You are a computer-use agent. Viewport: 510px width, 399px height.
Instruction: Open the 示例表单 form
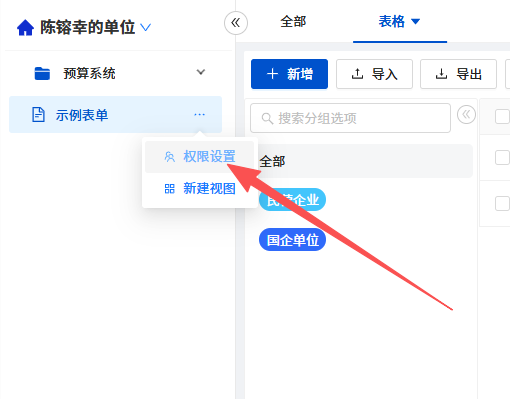(115, 115)
